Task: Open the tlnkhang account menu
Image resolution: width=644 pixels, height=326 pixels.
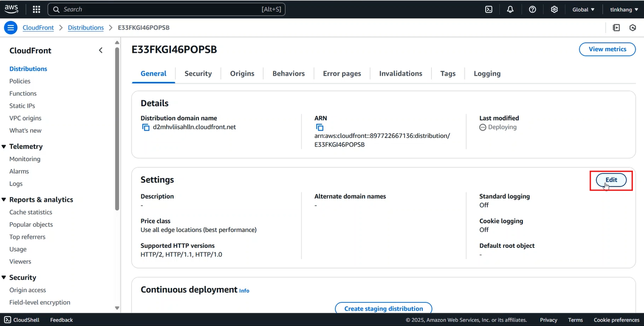Action: [x=624, y=10]
